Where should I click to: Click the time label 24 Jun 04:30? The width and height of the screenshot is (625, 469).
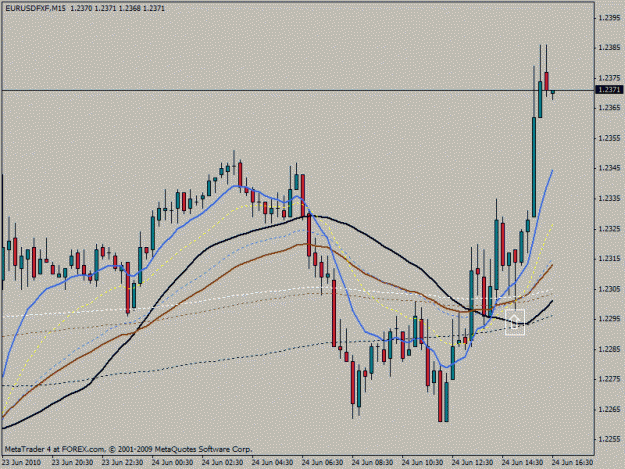click(272, 463)
